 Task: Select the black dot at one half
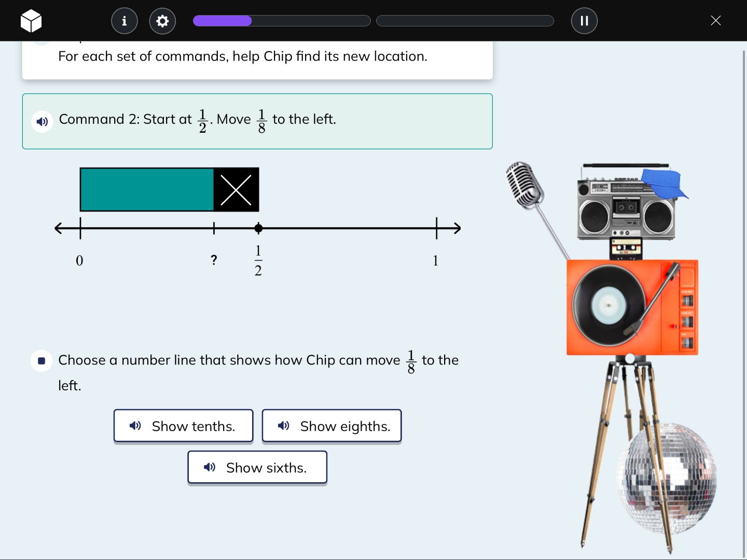click(258, 228)
